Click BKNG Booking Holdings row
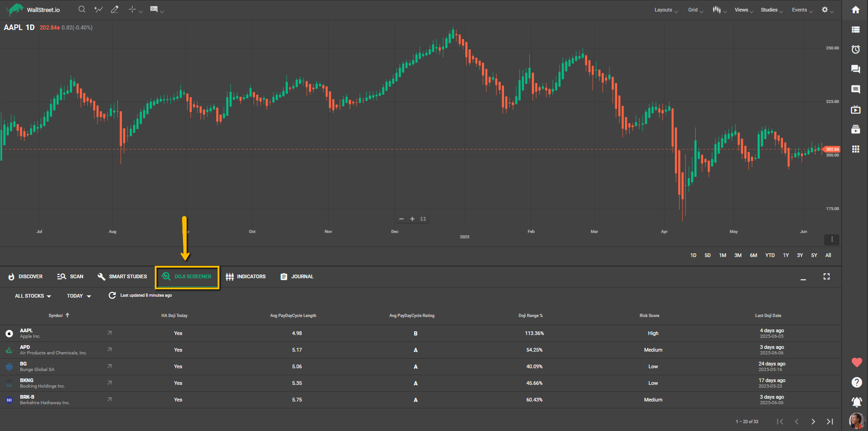Image resolution: width=868 pixels, height=431 pixels. click(420, 383)
